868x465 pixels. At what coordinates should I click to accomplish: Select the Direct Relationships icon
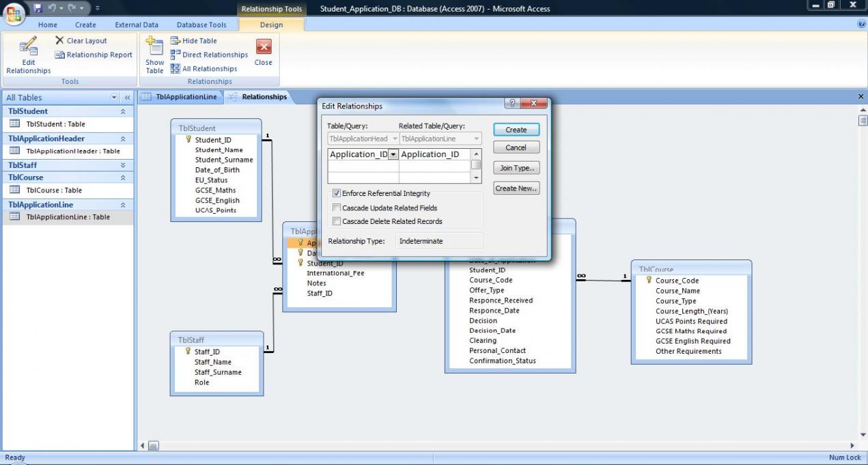pos(175,55)
